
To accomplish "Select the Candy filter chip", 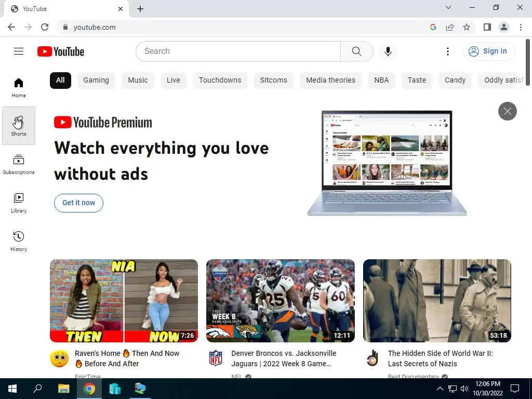I will click(x=455, y=80).
